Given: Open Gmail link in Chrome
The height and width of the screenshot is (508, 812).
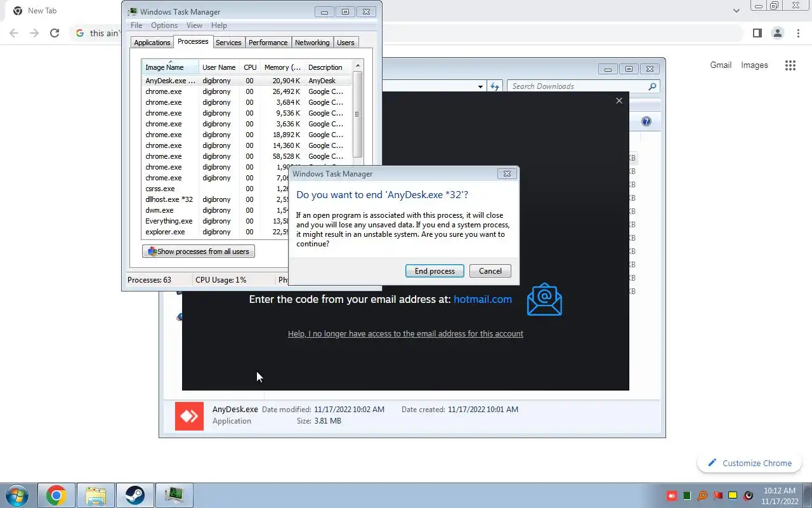Looking at the screenshot, I should (x=721, y=65).
